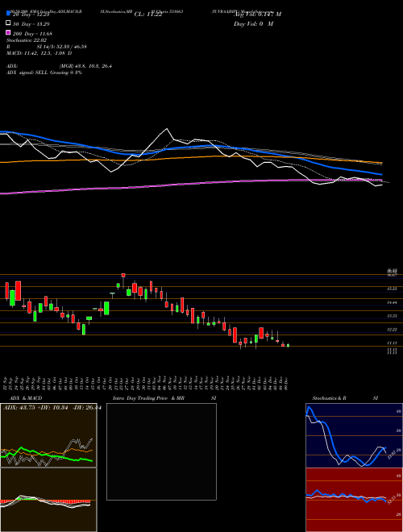Click the 'ADX signal: SELL' text line
403x532 pixels.
(x=44, y=73)
